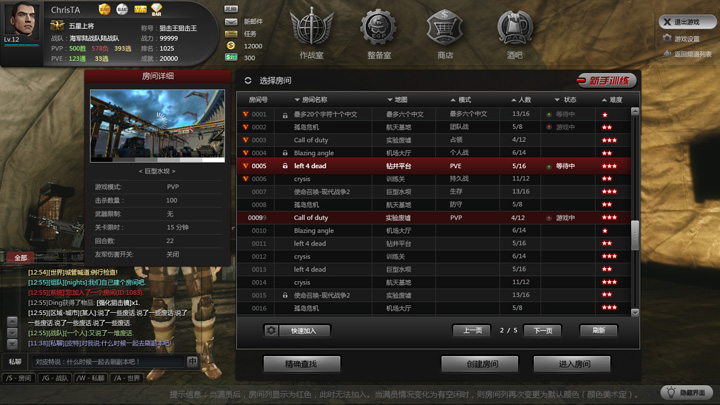Toggle the 隐藏界面 light bulb button
This screenshot has height=405, width=720.
click(686, 393)
